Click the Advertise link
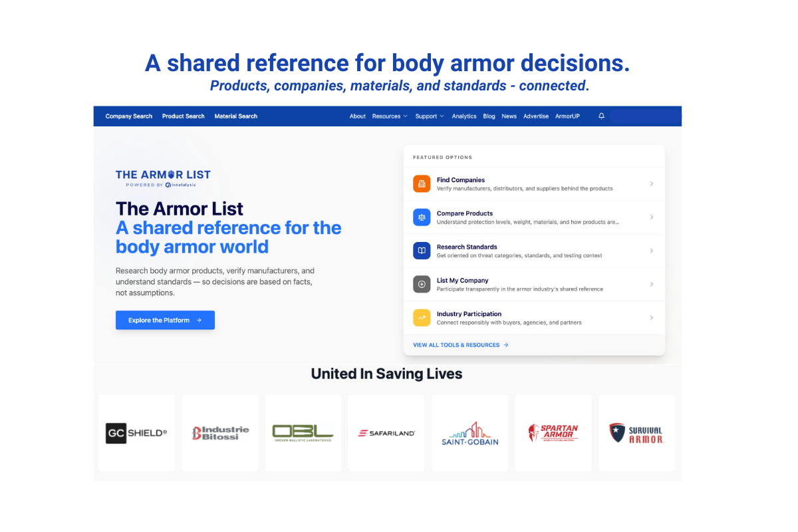The height and width of the screenshot is (532, 798). pyautogui.click(x=536, y=116)
